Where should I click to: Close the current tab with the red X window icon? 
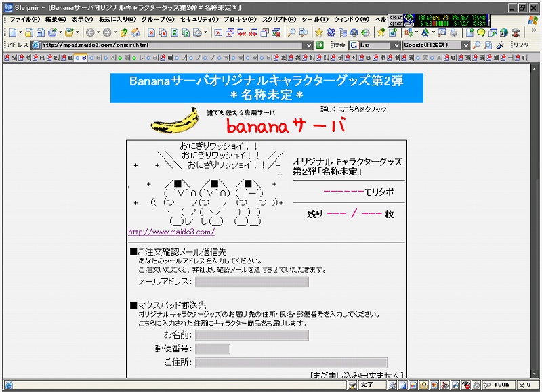click(217, 32)
